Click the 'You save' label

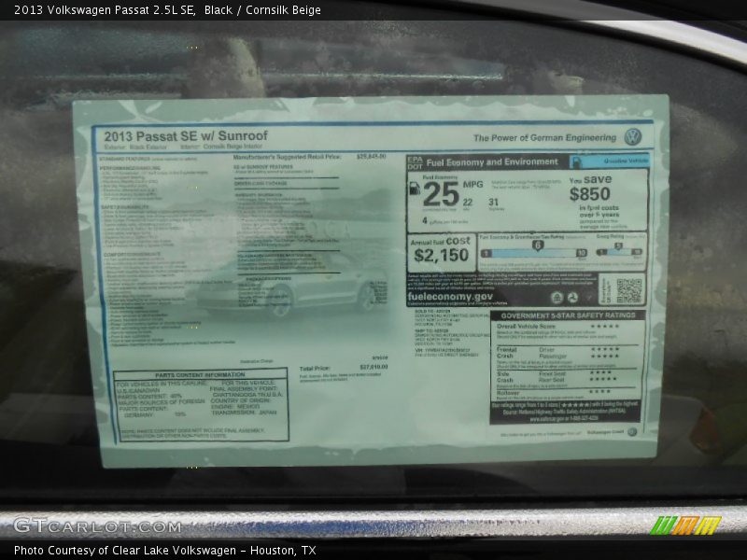pos(590,179)
